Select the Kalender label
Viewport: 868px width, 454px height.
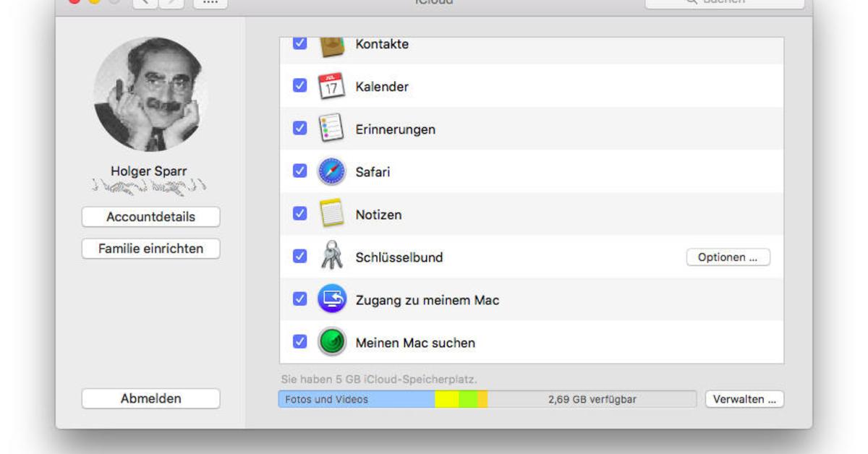click(382, 87)
